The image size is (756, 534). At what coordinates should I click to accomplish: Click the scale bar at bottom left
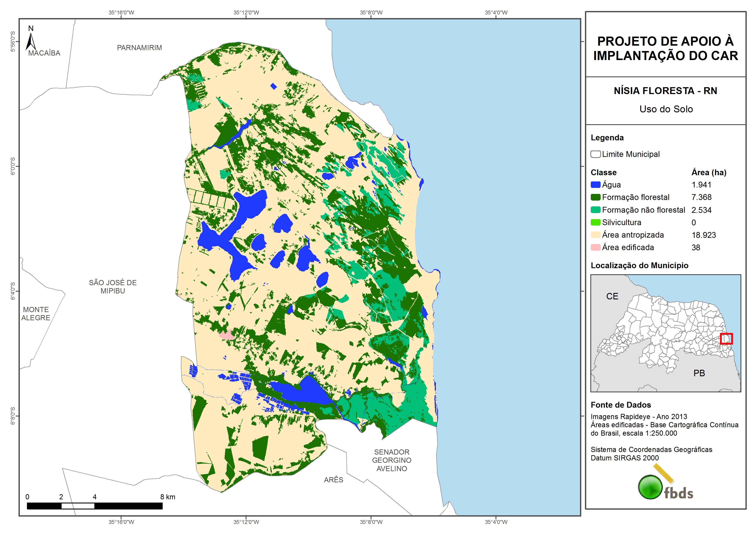(x=95, y=506)
